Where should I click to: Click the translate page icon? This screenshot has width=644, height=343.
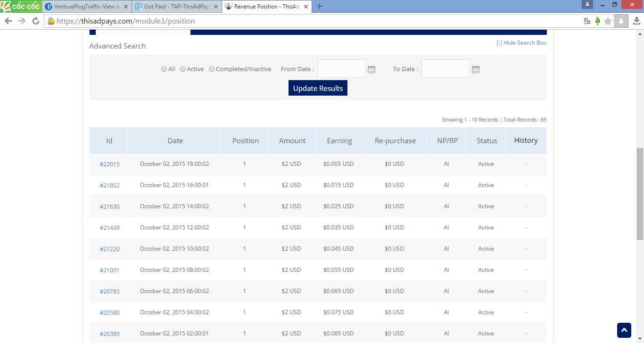pos(587,21)
